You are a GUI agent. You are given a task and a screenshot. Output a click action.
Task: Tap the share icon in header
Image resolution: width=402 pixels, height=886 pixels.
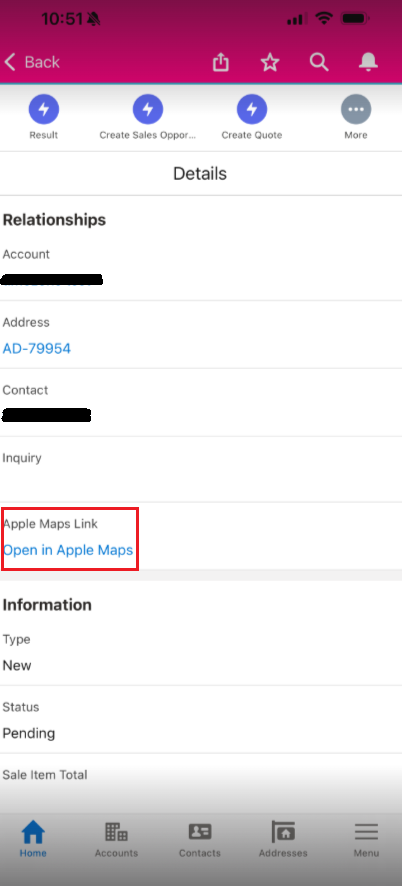click(221, 62)
